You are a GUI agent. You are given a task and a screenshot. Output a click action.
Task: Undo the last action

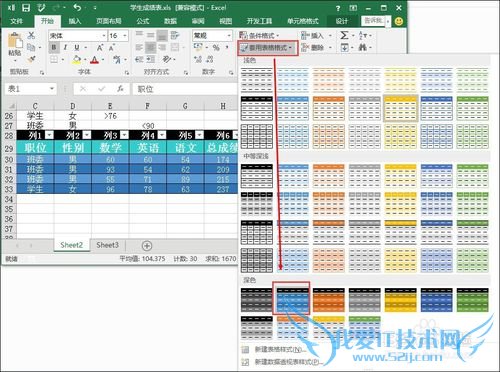pyautogui.click(x=77, y=7)
